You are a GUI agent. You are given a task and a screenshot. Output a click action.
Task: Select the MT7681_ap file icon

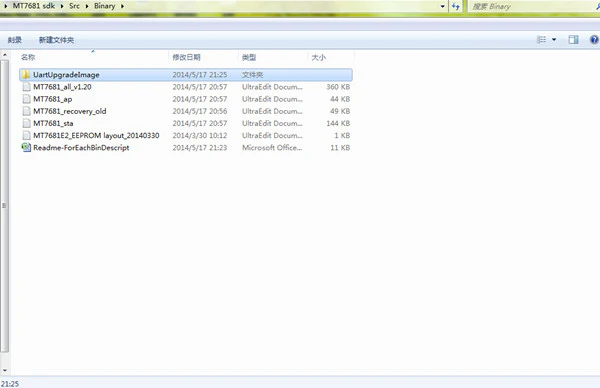(26, 99)
